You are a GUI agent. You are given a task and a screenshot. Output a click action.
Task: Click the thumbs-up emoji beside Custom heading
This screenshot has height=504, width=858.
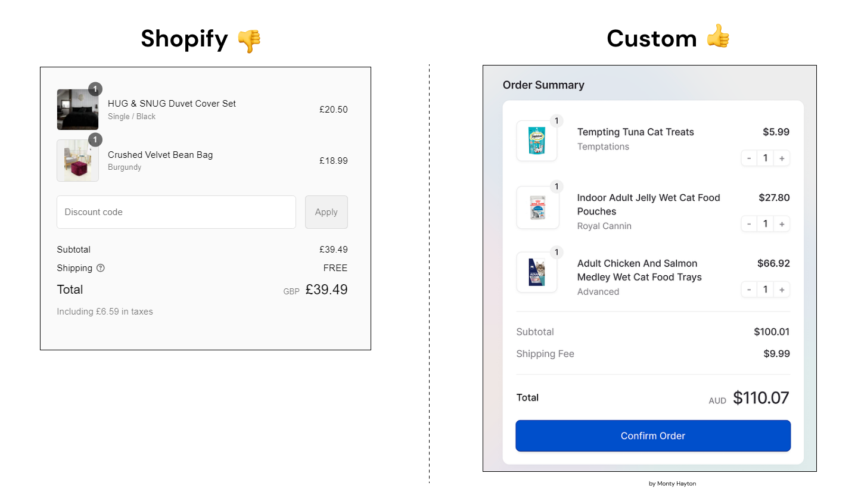pos(717,38)
